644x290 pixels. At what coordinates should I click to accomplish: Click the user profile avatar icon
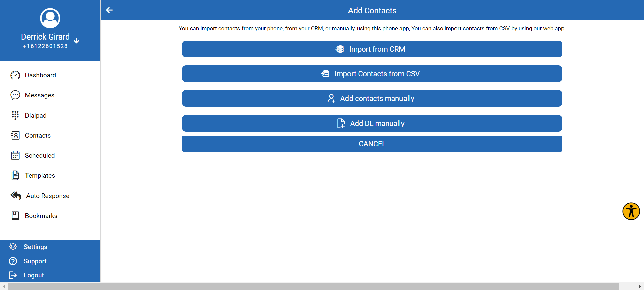tap(50, 18)
